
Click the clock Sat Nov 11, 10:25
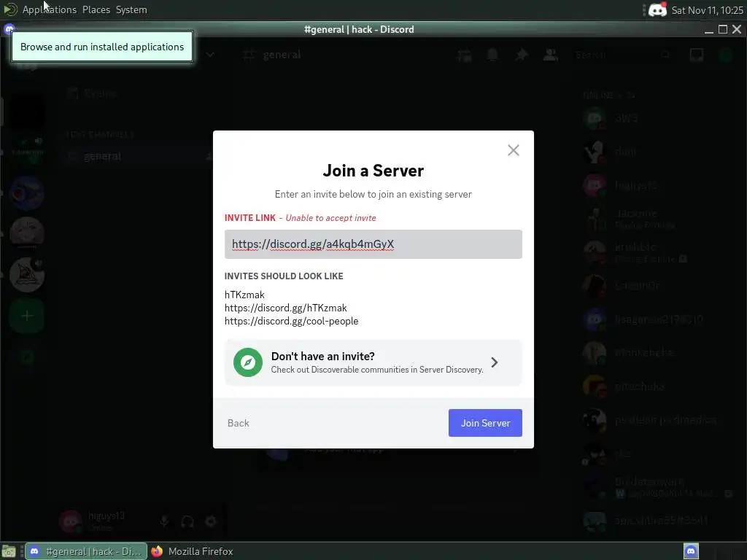(707, 10)
